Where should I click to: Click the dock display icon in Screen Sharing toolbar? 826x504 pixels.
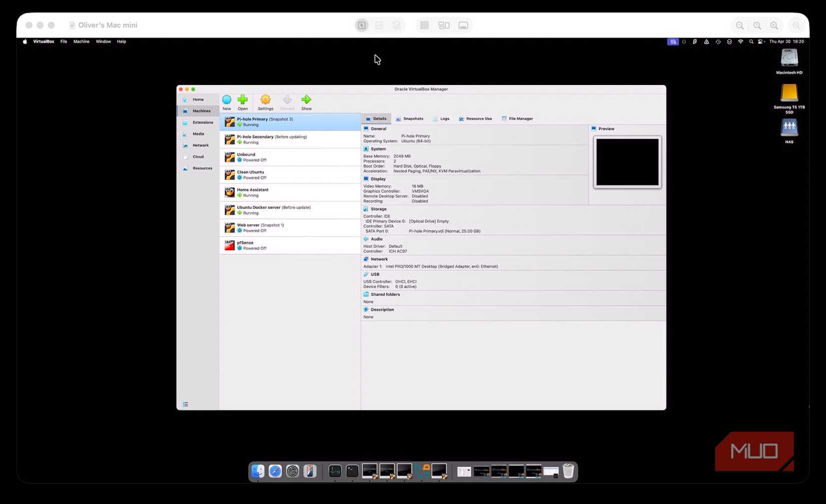click(x=464, y=25)
